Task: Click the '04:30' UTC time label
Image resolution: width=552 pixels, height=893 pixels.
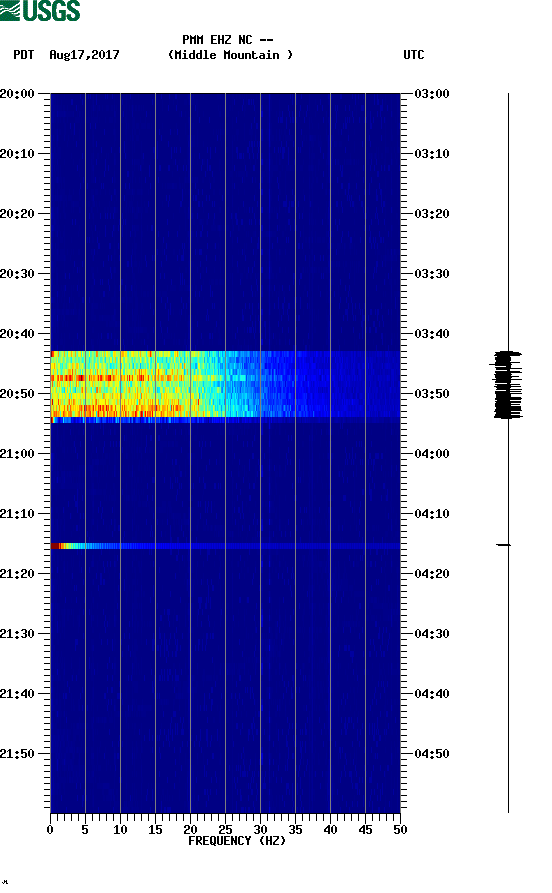Action: click(432, 634)
